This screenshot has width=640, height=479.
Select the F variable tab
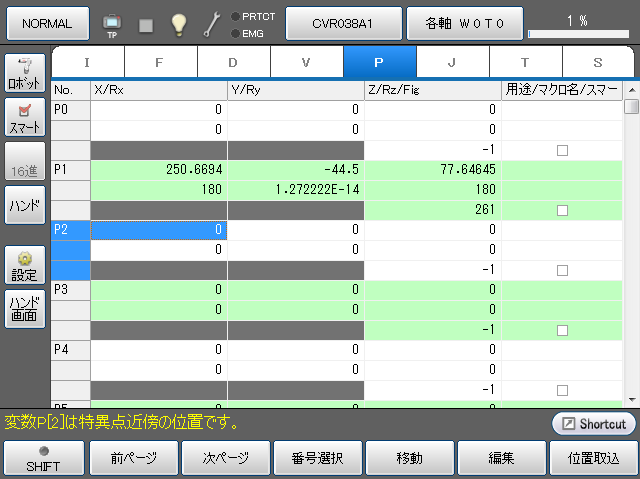tap(160, 62)
